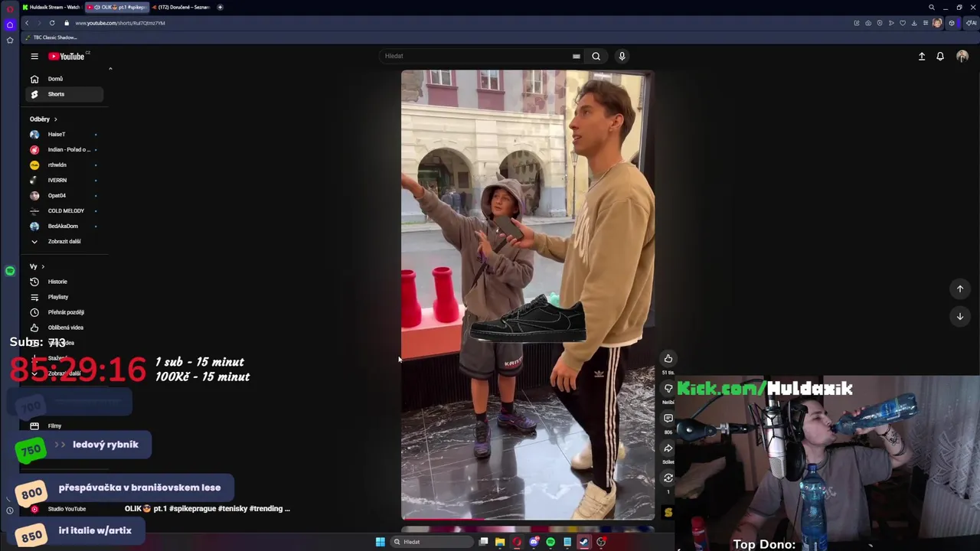980x551 pixels.
Task: Open browser downloads icon
Action: 914,23
